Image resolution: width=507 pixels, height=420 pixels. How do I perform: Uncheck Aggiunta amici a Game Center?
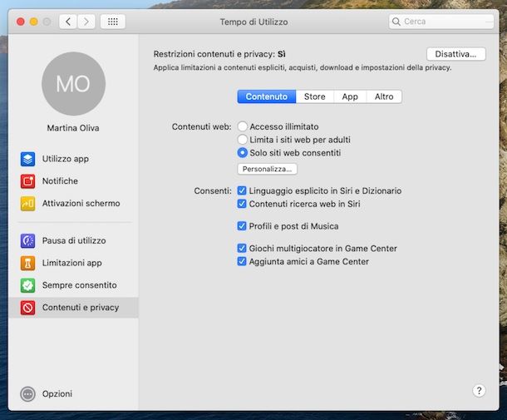(x=242, y=261)
